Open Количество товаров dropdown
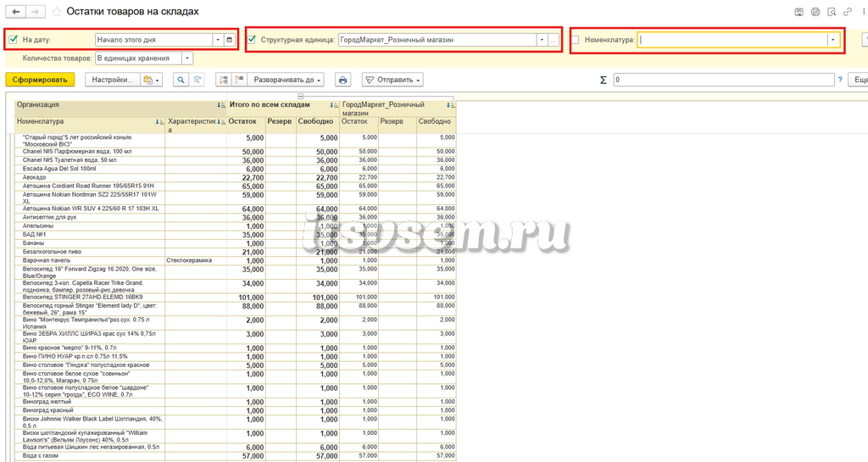This screenshot has width=868, height=462. [187, 58]
